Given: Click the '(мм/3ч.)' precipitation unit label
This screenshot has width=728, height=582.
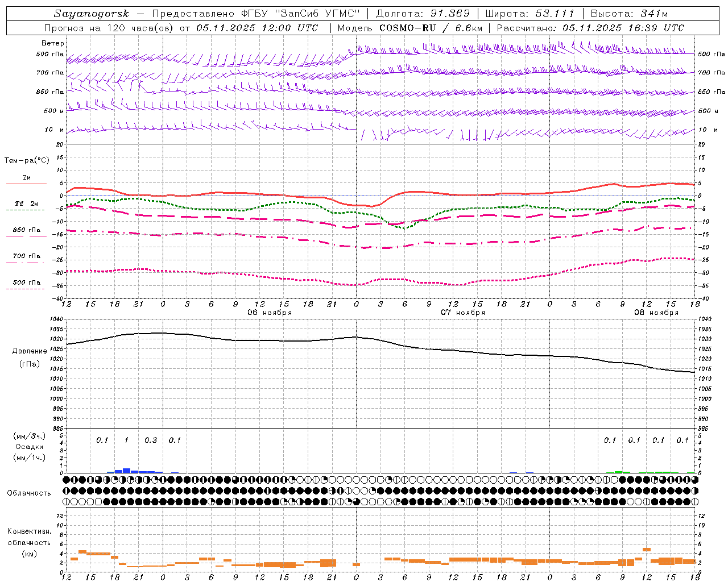Looking at the screenshot, I should [29, 436].
